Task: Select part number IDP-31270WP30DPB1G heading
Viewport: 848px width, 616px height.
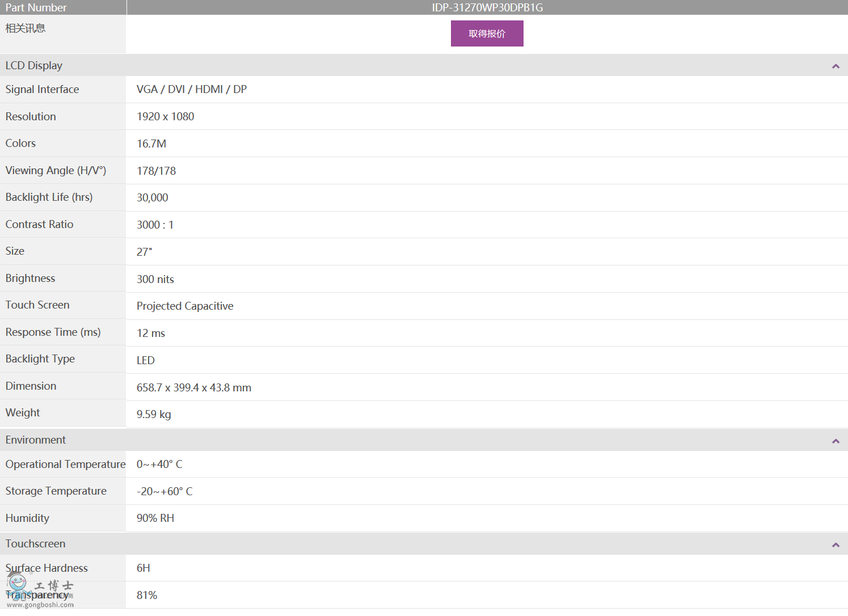Action: (x=487, y=7)
